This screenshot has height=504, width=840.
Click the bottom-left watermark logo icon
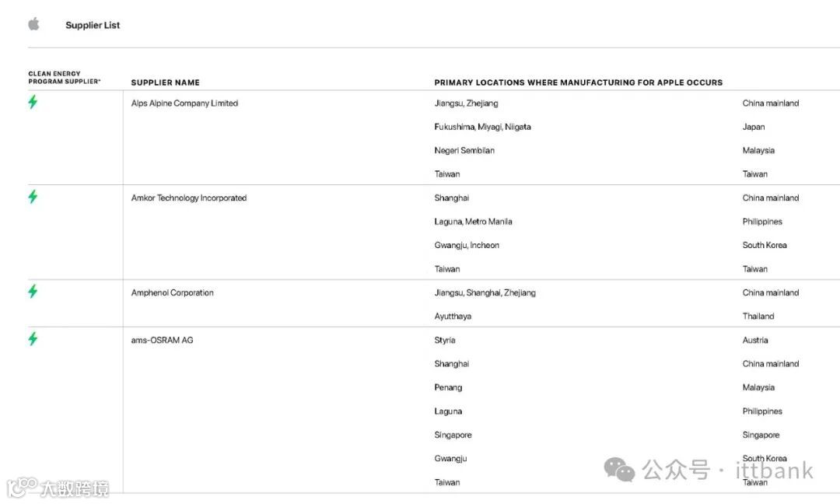(x=23, y=487)
